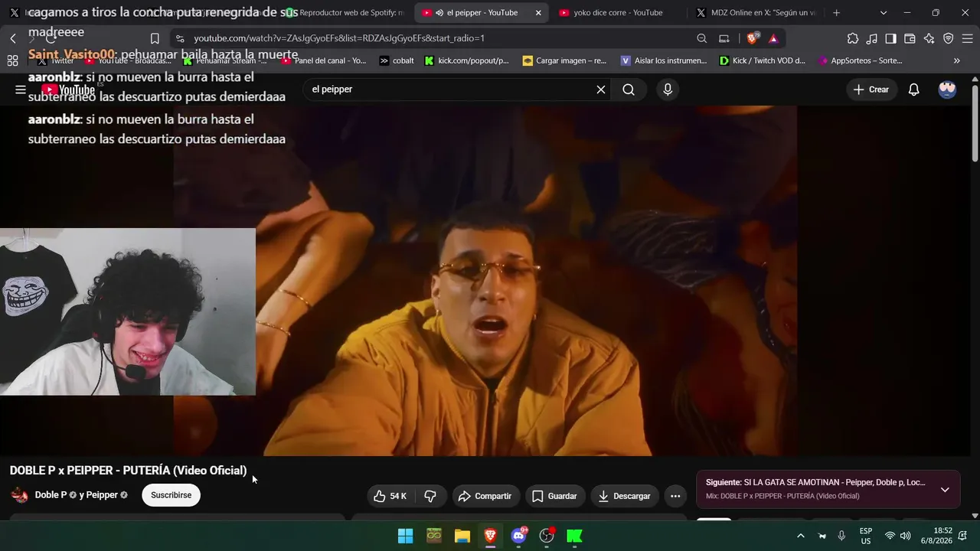Screen dimensions: 980x551
Task: Open the Aislar los instrumen... bookmark
Action: tap(664, 60)
